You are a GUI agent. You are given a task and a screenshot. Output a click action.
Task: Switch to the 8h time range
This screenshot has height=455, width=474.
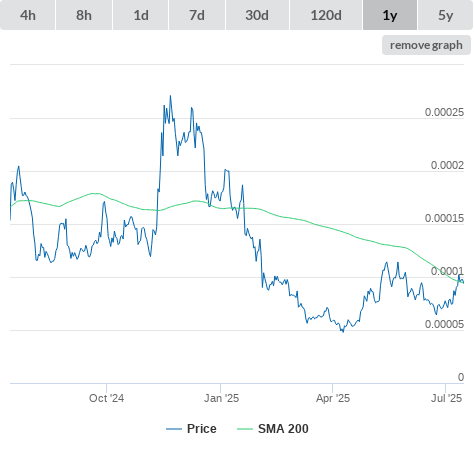point(84,15)
